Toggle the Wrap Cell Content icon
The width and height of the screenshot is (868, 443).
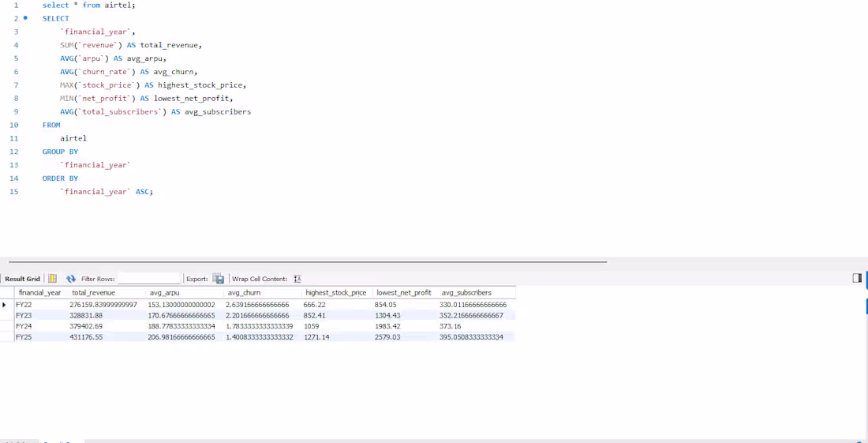point(297,279)
